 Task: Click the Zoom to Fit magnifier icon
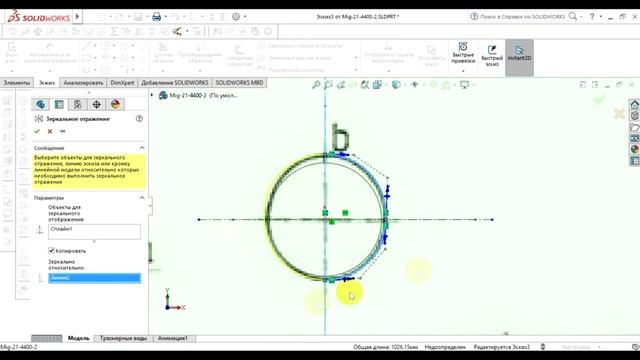point(316,85)
